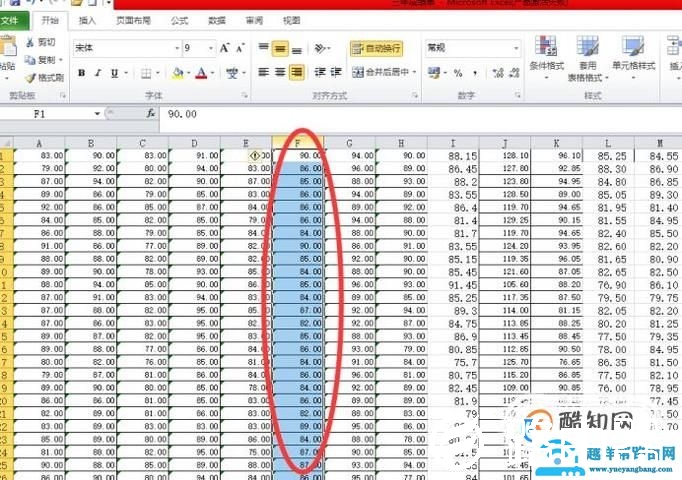The image size is (682, 480).
Task: Set top vertical alignment
Action: point(264,48)
